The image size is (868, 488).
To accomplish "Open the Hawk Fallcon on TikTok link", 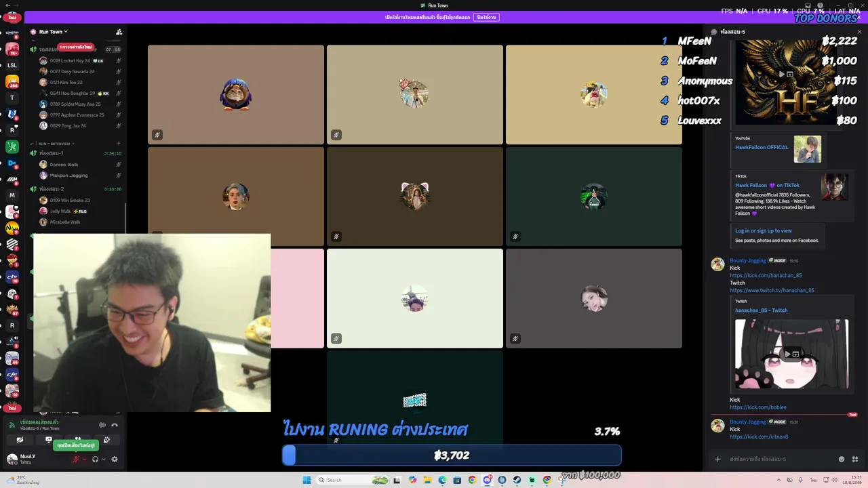I will [767, 185].
